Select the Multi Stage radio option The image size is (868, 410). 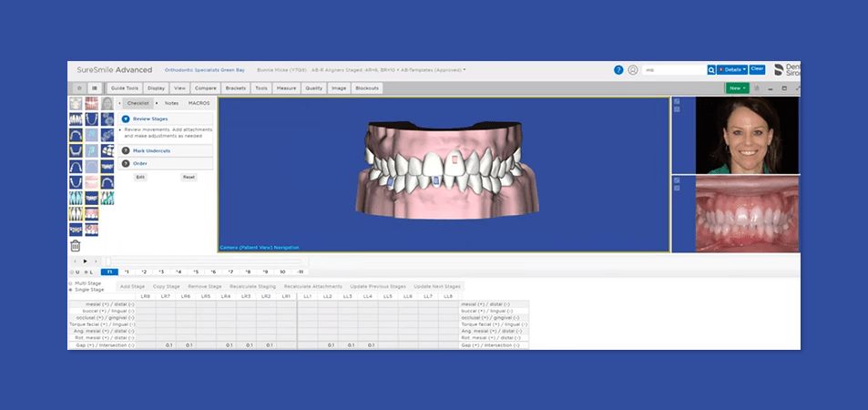point(70,283)
